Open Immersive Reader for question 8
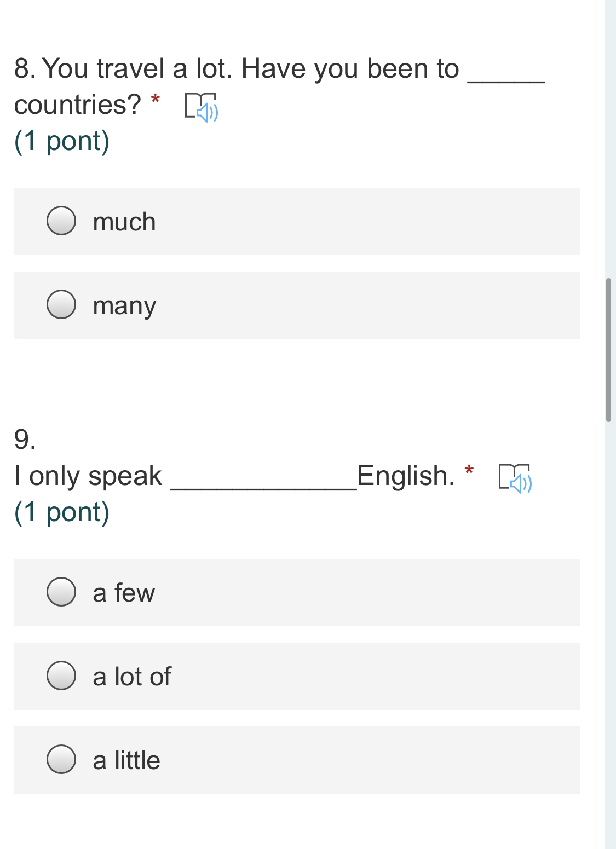This screenshot has width=616, height=849. click(201, 107)
